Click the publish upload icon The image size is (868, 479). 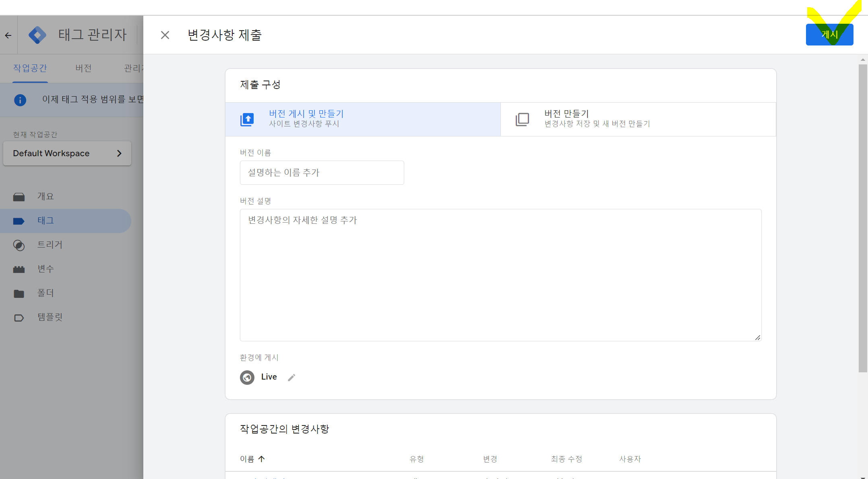coord(247,119)
